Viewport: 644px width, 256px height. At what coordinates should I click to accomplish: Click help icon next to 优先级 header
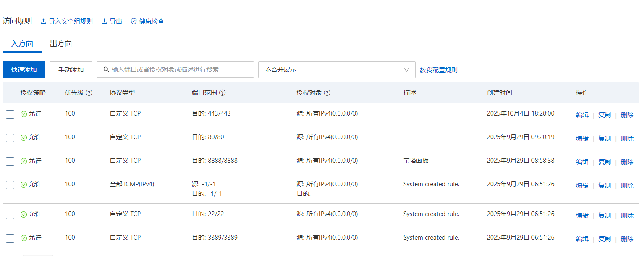pos(89,93)
